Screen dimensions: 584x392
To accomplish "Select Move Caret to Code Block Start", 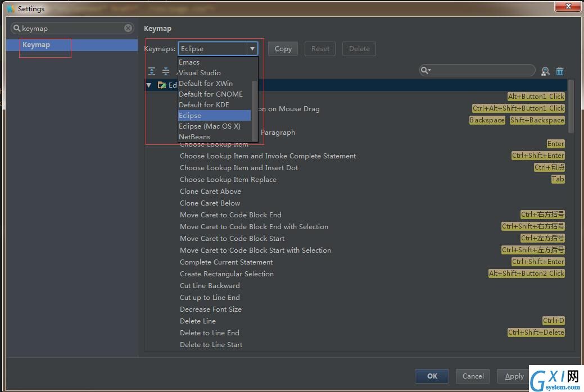I will click(232, 239).
